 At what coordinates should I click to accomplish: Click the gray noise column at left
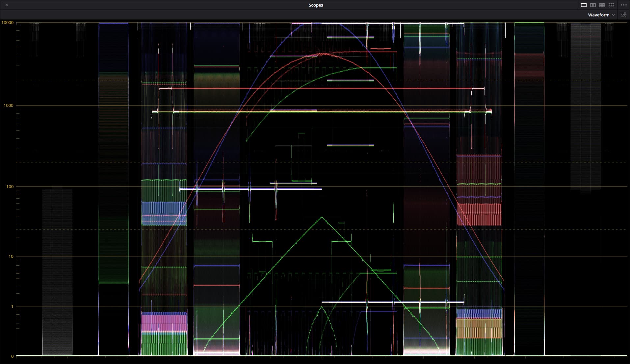(x=57, y=272)
